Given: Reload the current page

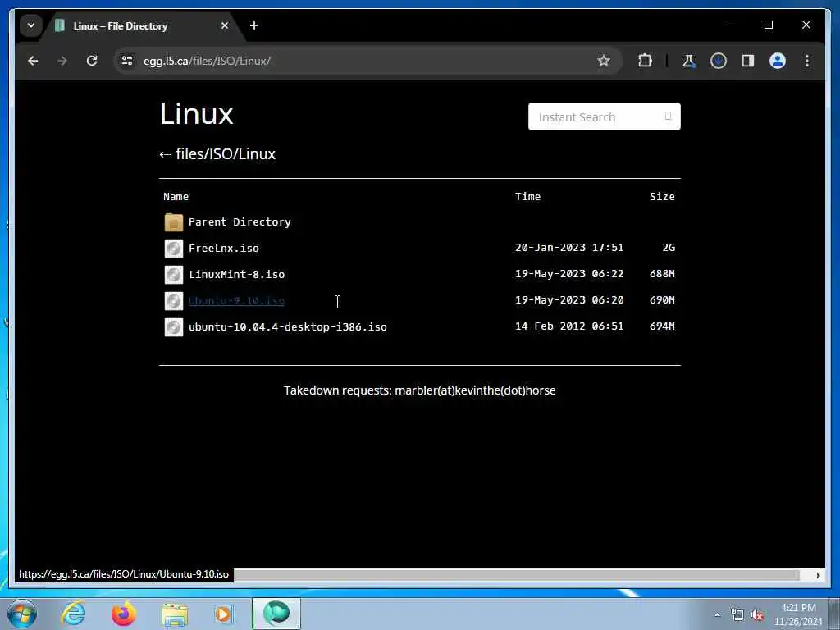Looking at the screenshot, I should [92, 61].
